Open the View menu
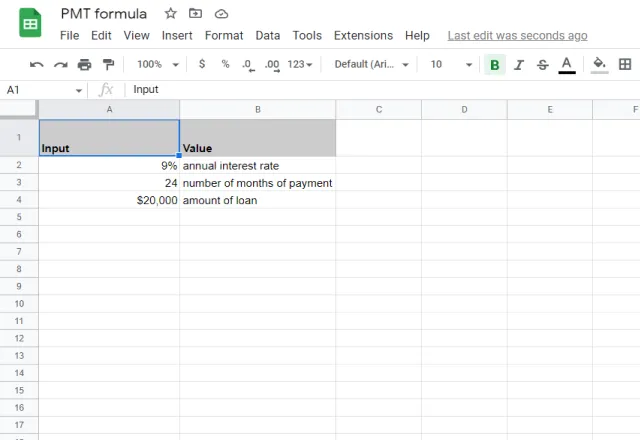This screenshot has height=440, width=640. tap(136, 36)
